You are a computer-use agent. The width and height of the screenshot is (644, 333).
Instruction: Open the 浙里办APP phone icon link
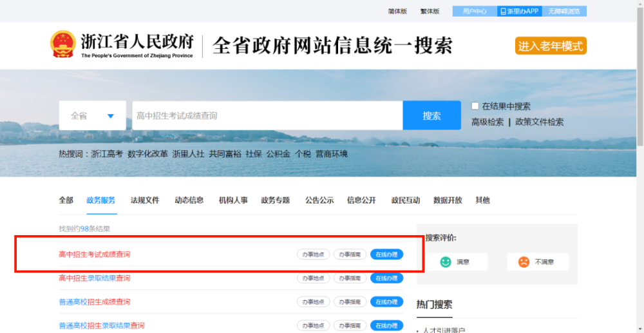pyautogui.click(x=519, y=11)
